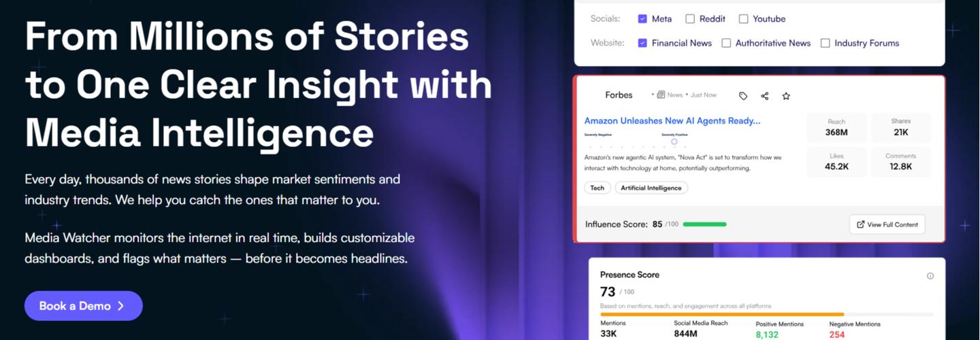Enable the Reddit checkbox

pos(690,19)
